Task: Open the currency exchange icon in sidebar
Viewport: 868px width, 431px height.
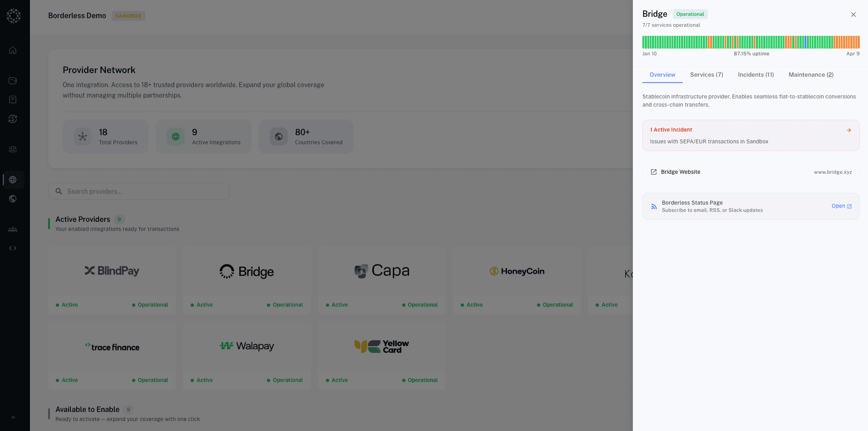Action: tap(13, 119)
